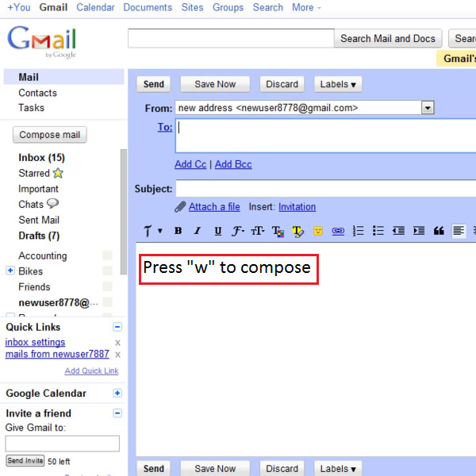Screen dimensions: 476x476
Task: Click the top Save Now button
Action: [x=215, y=84]
